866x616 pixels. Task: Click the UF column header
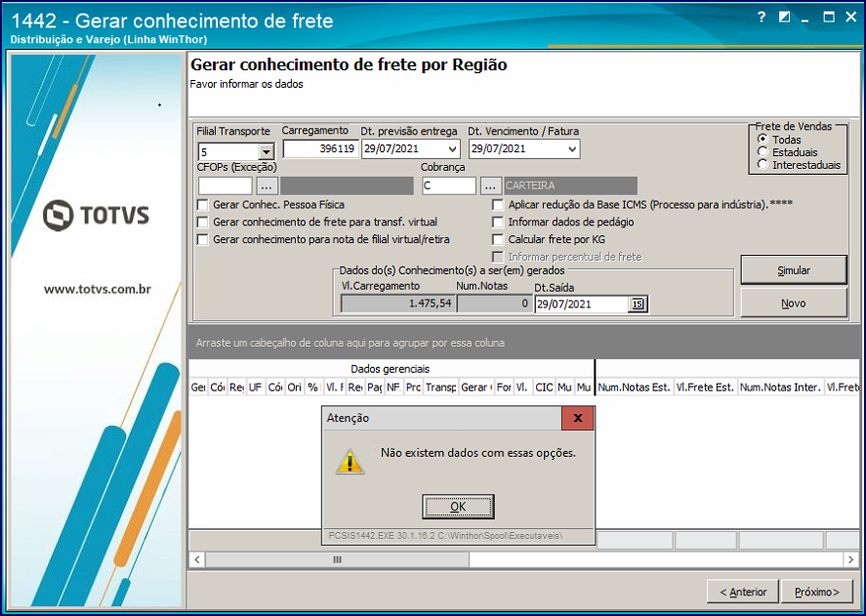[x=255, y=388]
